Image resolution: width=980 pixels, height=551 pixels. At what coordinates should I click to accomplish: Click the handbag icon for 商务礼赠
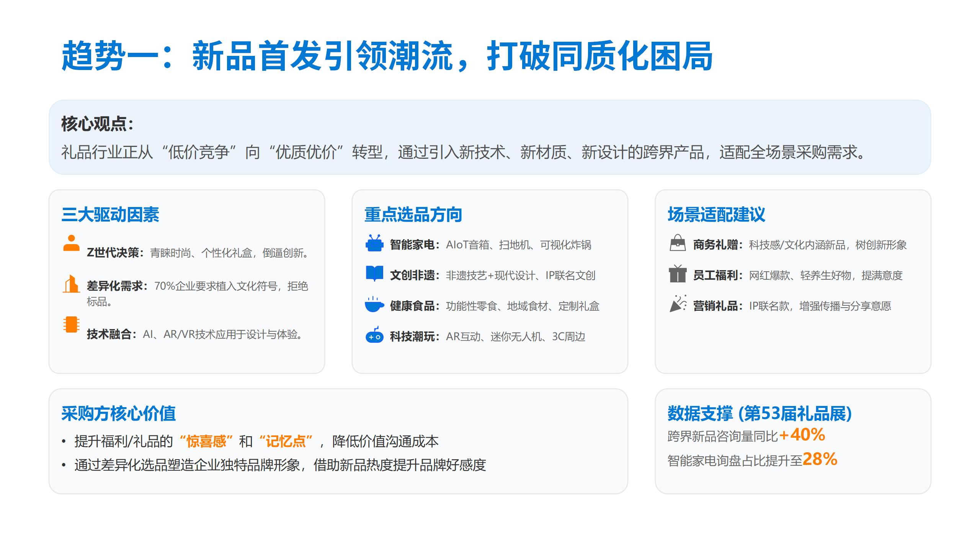678,243
